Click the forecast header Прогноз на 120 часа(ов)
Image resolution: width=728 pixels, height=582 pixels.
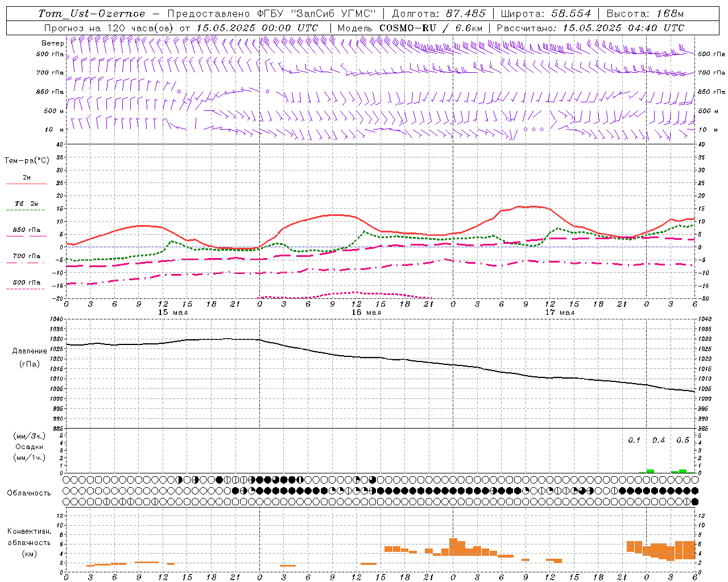point(109,28)
